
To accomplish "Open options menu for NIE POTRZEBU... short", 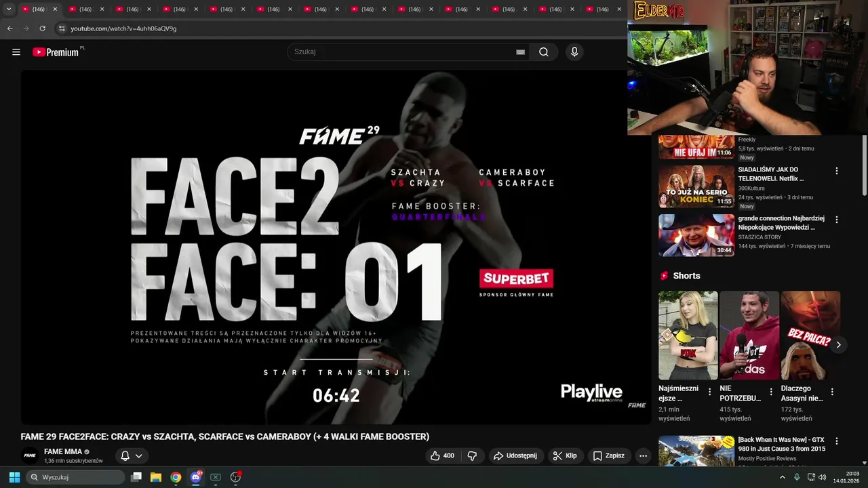I will 771,392.
